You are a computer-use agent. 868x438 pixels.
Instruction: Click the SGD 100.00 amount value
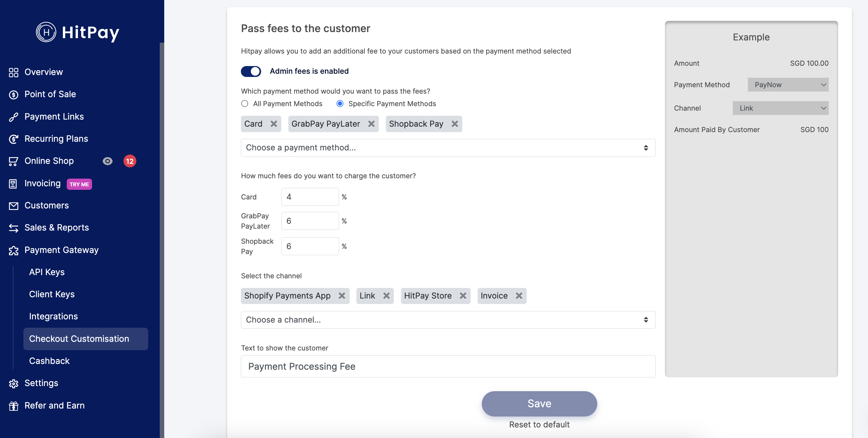(809, 63)
